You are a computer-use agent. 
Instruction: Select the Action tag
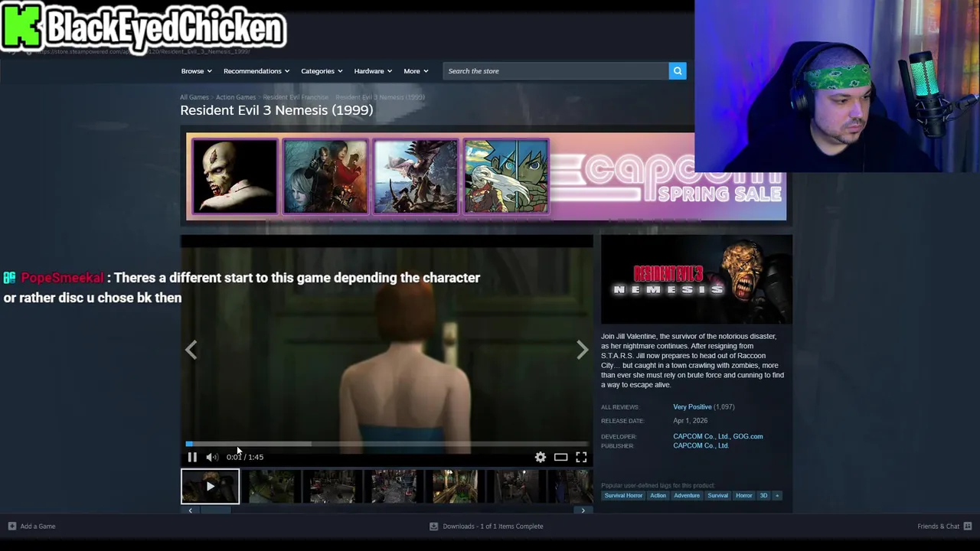point(658,495)
